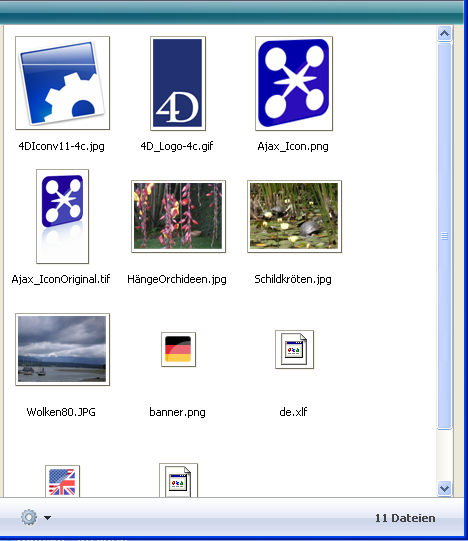The width and height of the screenshot is (468, 541).
Task: Click the scrollbar down arrow
Action: click(445, 489)
